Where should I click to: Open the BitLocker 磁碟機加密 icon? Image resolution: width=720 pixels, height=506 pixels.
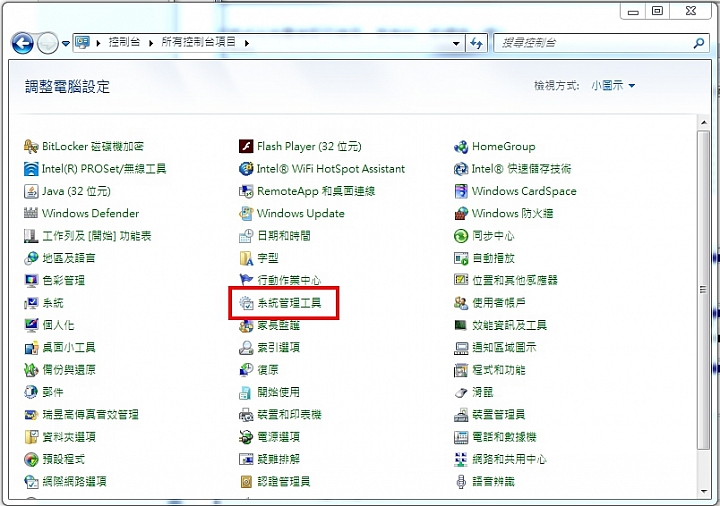coord(31,146)
